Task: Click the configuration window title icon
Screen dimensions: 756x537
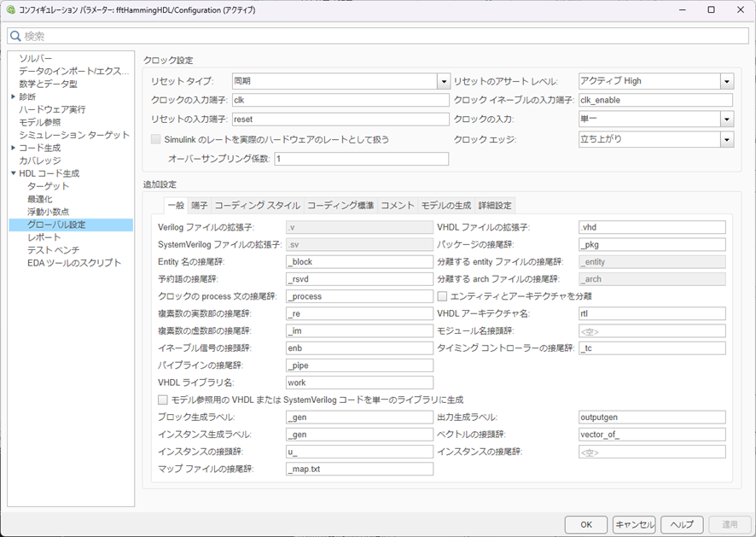Action: [x=10, y=9]
